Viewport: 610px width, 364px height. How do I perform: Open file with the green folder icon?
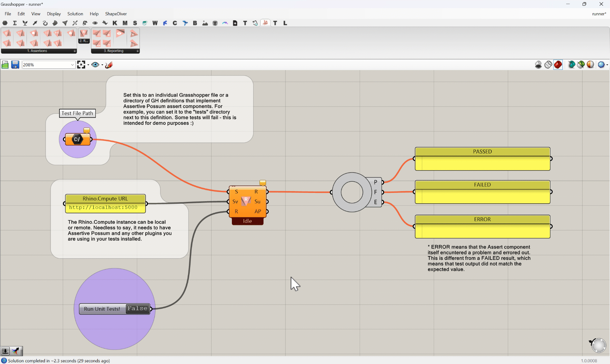click(x=5, y=65)
